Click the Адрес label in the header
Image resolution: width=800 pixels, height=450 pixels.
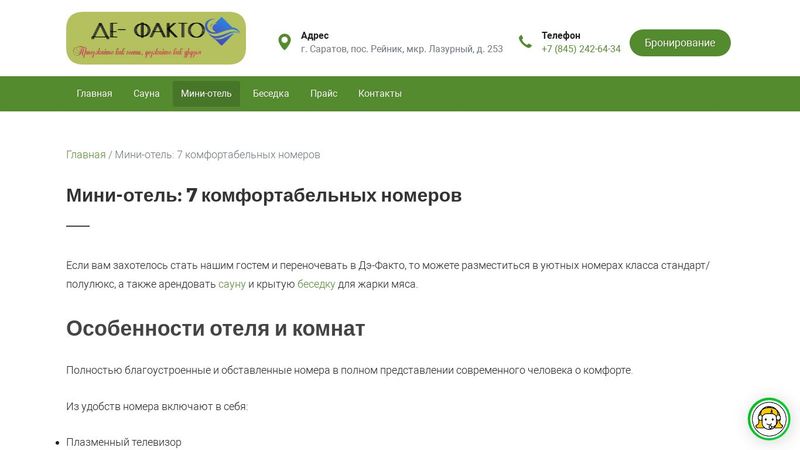[x=314, y=35]
